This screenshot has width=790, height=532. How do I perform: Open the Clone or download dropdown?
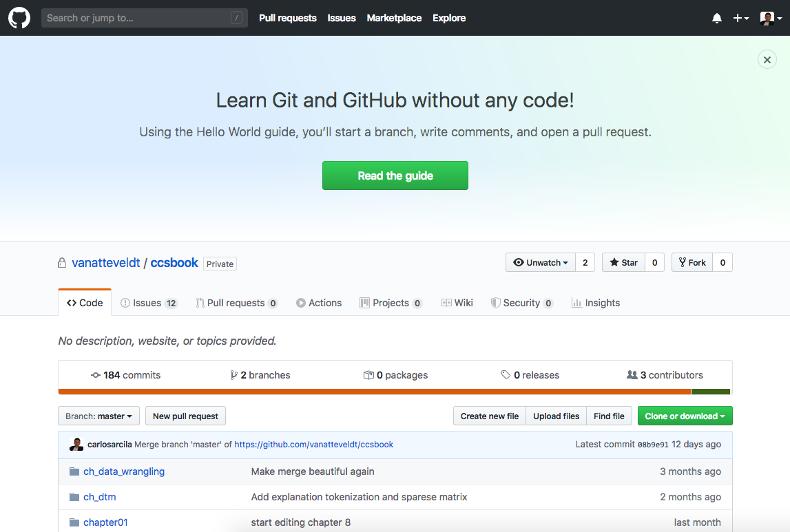point(685,416)
